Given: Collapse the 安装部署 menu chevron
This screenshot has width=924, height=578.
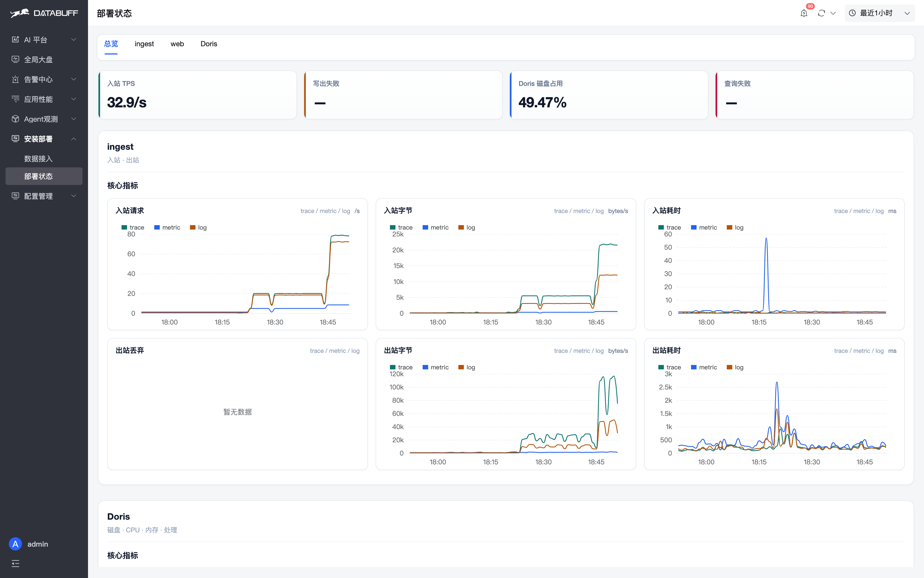Looking at the screenshot, I should point(74,139).
